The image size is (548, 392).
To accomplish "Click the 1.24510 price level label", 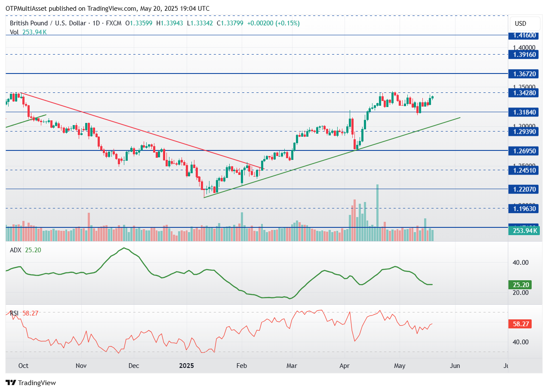I will (x=523, y=170).
